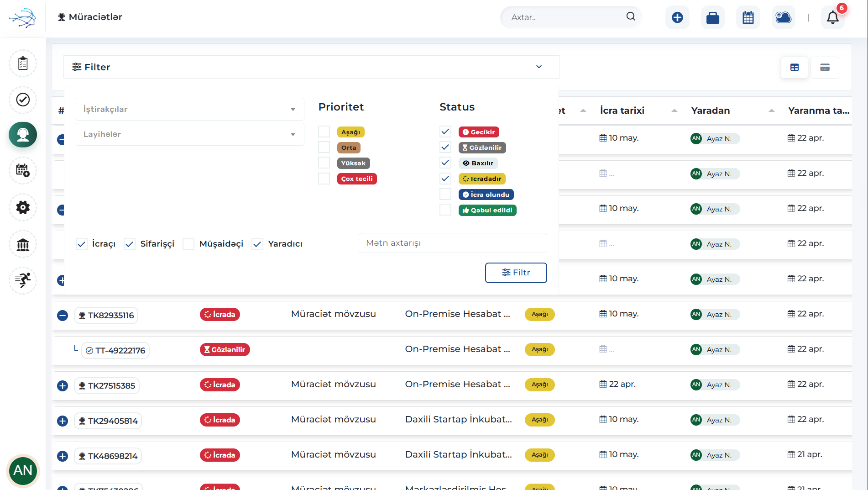Click the app logo in top-left
Image resolution: width=868 pixels, height=490 pixels.
pos(22,18)
